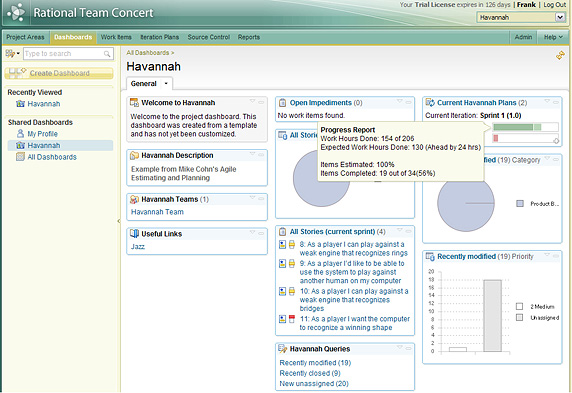The height and width of the screenshot is (393, 572).
Task: Open the Reports menu
Action: click(x=249, y=37)
